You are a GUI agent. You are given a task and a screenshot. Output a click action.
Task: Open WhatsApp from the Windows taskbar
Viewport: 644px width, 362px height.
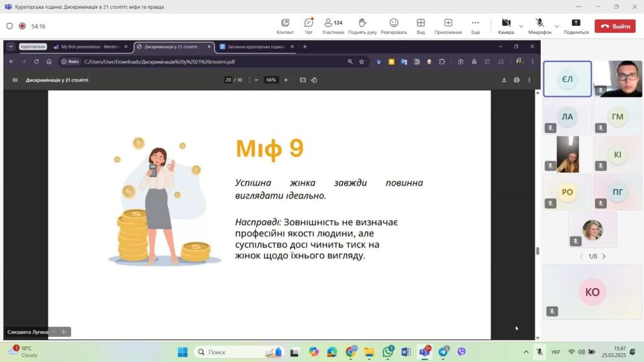point(388,352)
